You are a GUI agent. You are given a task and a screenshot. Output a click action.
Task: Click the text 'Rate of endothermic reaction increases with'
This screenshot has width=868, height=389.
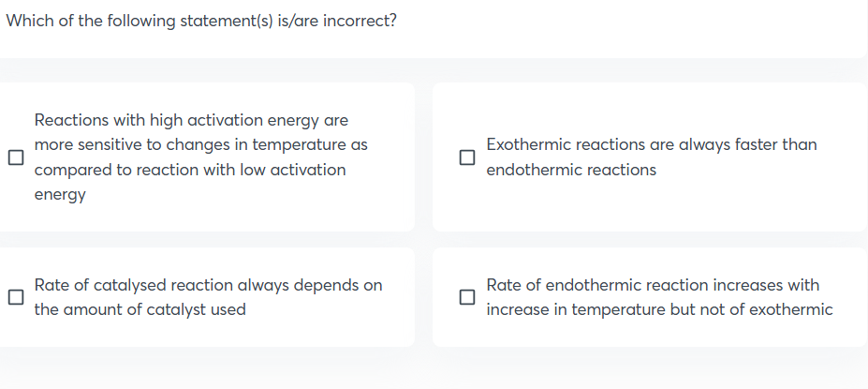point(653,285)
